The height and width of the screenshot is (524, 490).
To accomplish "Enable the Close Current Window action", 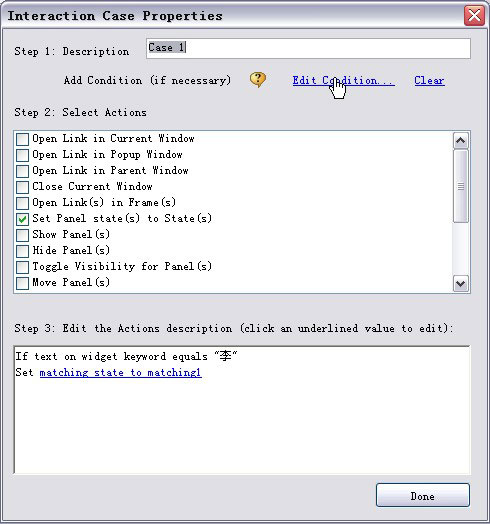I will tap(22, 187).
